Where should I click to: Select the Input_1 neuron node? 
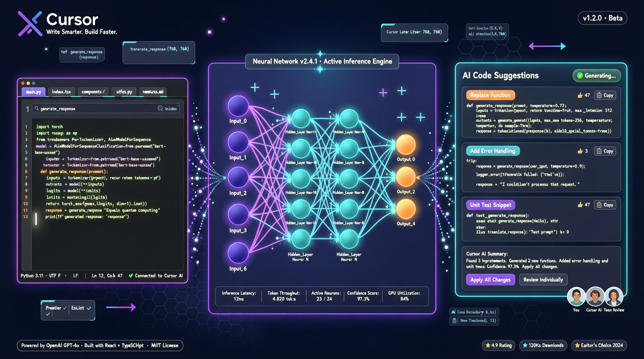(238, 142)
